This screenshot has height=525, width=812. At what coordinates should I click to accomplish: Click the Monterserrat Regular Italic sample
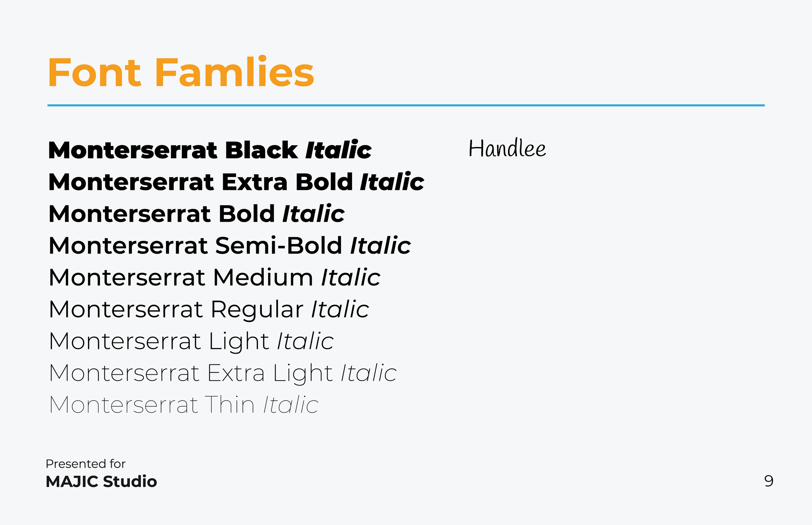point(209,310)
